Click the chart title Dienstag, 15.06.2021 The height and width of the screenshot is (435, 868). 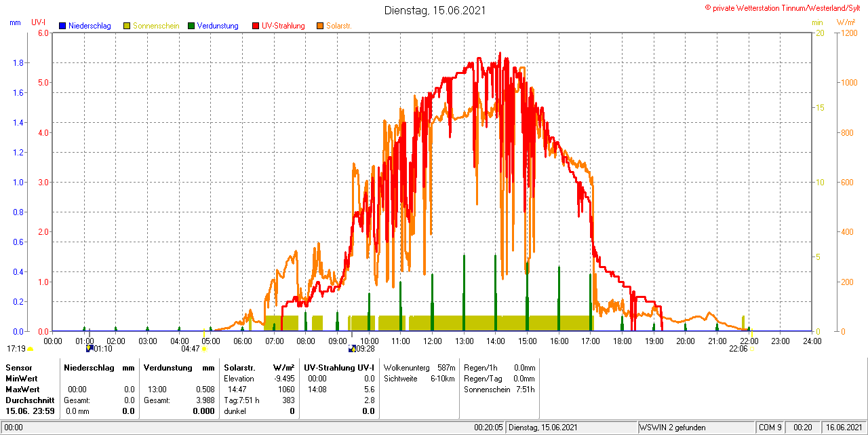(435, 10)
